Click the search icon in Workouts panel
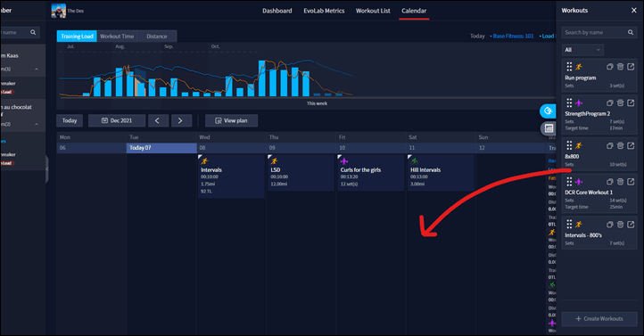The image size is (644, 336). tap(631, 32)
